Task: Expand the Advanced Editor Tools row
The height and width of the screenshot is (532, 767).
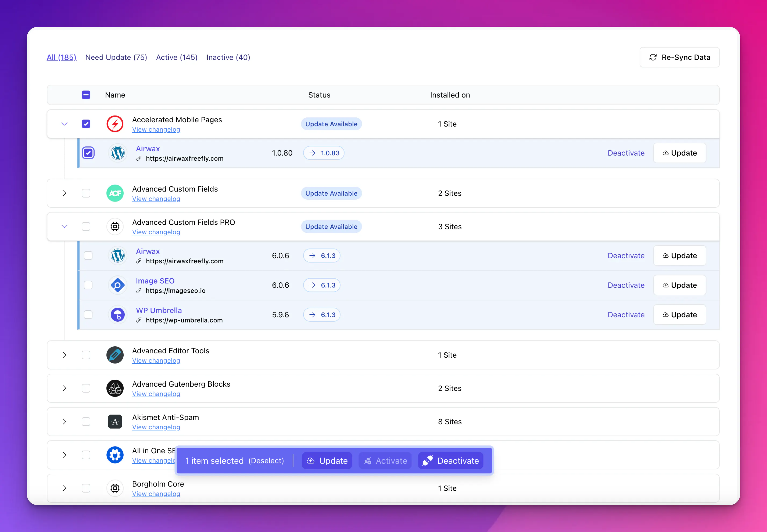Action: 64,355
